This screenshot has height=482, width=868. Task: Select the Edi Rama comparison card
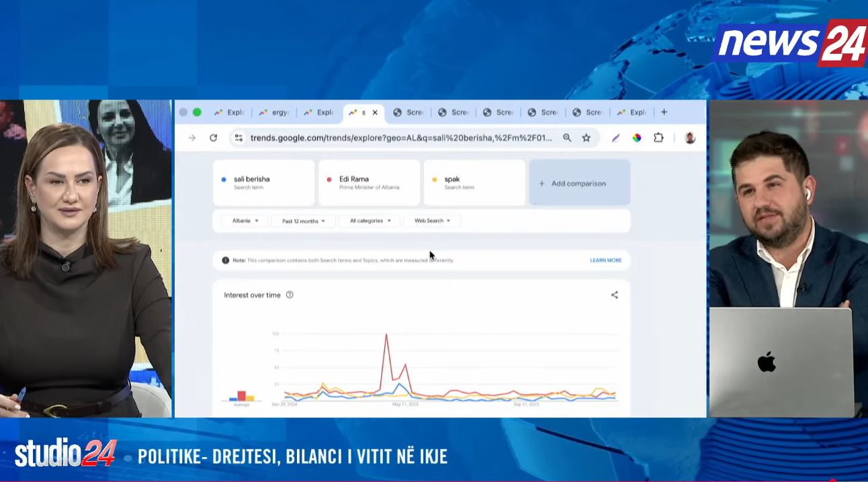[x=368, y=182]
